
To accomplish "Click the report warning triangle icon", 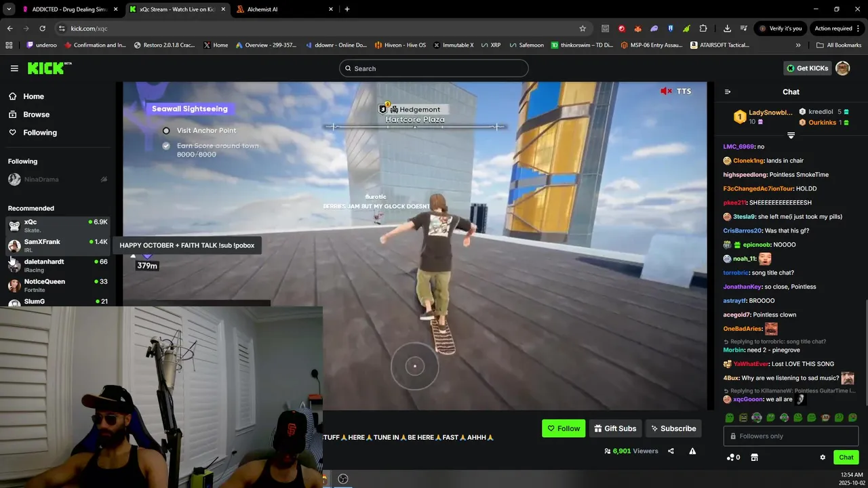I will click(x=692, y=451).
